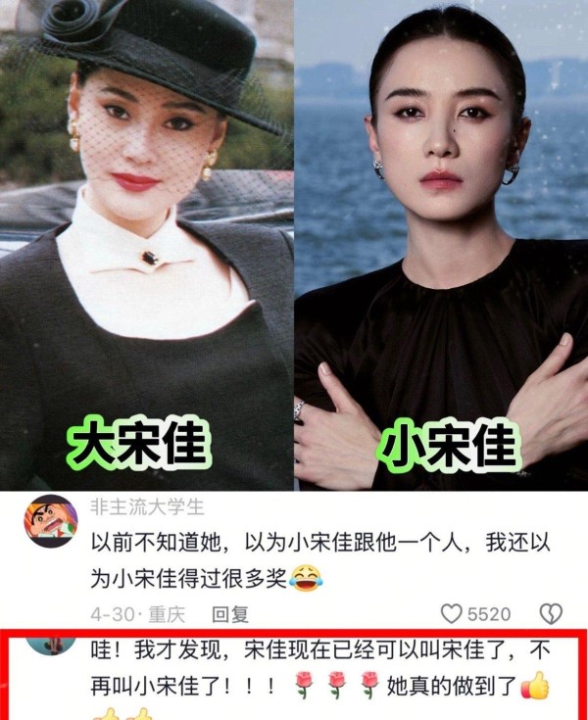This screenshot has width=588, height=720.
Task: Tap the comment text starting 以前不知道她
Action: coord(320,560)
